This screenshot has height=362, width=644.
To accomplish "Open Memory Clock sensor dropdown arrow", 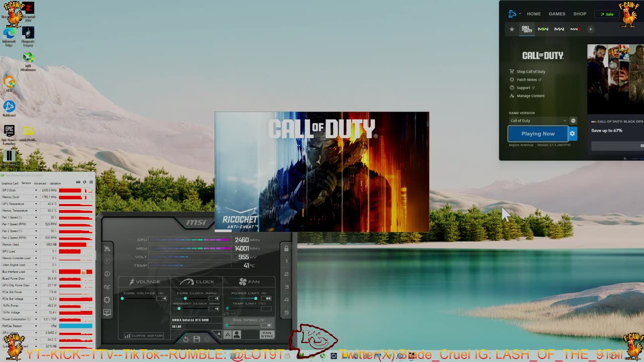I will pyautogui.click(x=36, y=197).
